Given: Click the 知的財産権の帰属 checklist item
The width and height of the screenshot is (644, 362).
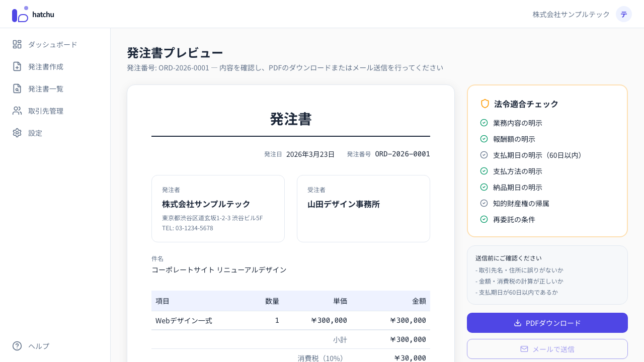Looking at the screenshot, I should point(521,203).
